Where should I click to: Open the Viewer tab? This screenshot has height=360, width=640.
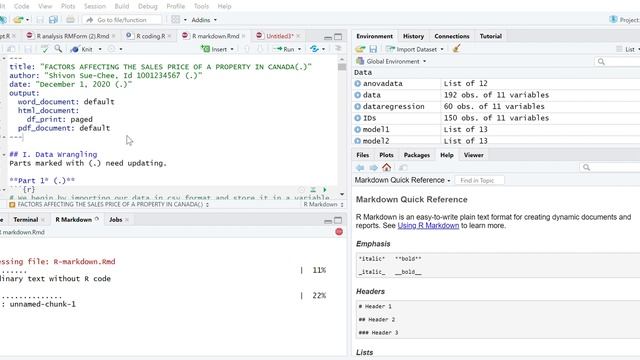(x=473, y=155)
